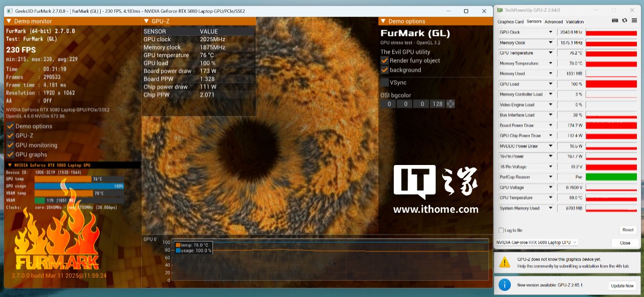
Task: Disable Render furry object option
Action: [x=385, y=60]
